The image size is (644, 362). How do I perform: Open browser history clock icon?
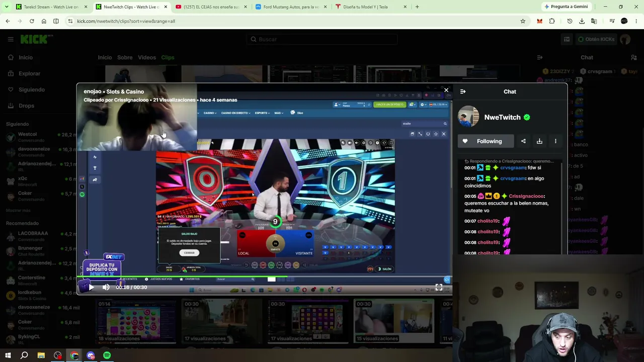(570, 21)
